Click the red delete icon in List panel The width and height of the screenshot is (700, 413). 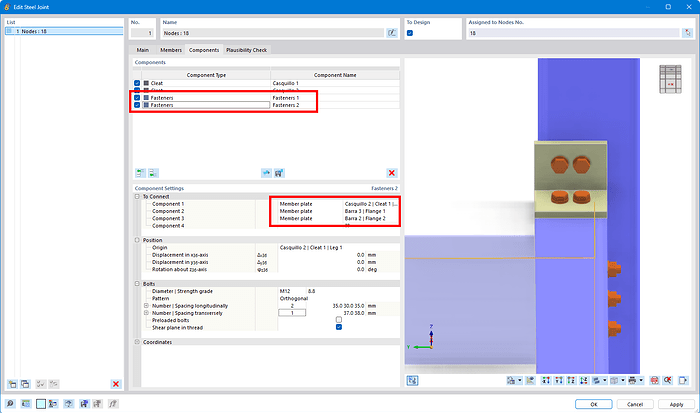pyautogui.click(x=116, y=384)
